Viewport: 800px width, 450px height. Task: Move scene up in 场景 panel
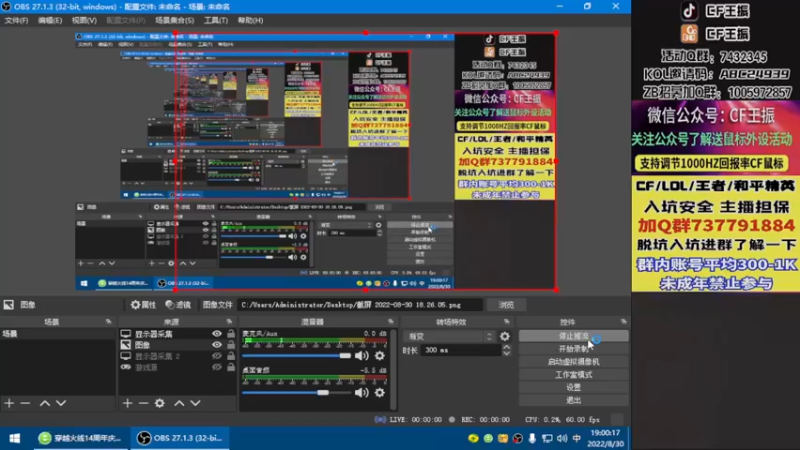(x=45, y=403)
